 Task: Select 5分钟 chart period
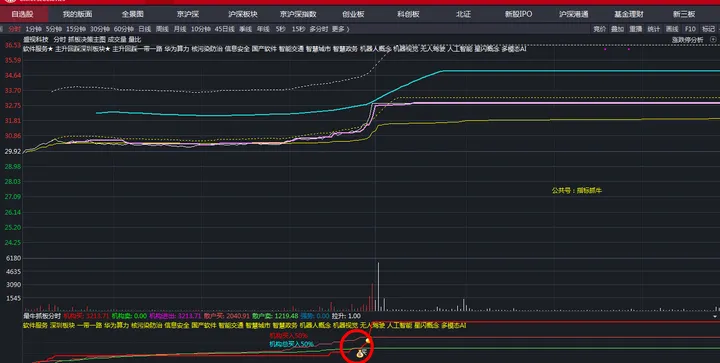pos(53,29)
